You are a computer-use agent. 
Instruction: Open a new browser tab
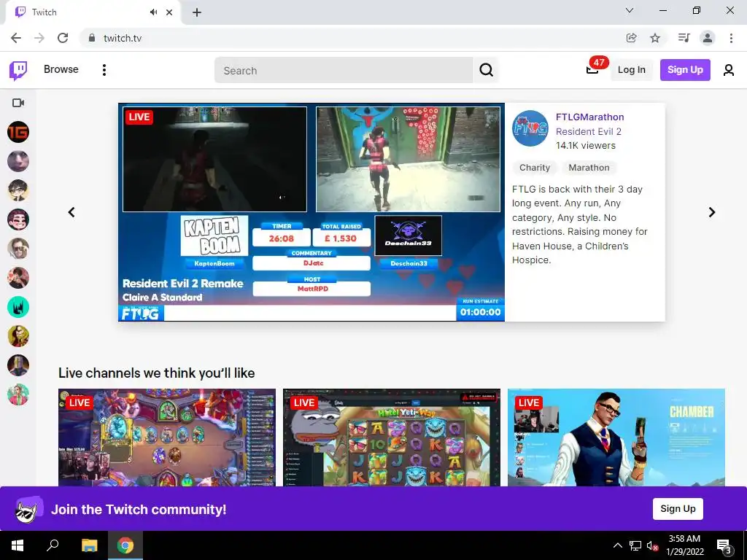pyautogui.click(x=197, y=12)
